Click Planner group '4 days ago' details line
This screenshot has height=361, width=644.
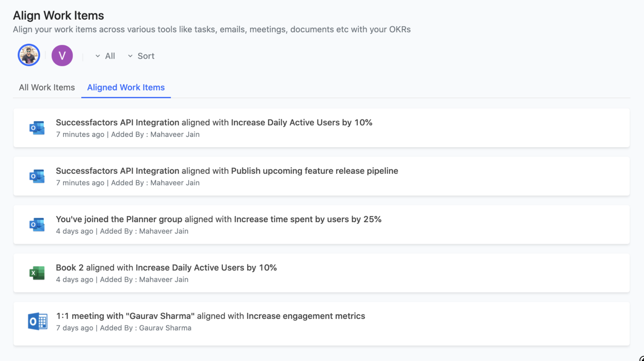tap(122, 231)
